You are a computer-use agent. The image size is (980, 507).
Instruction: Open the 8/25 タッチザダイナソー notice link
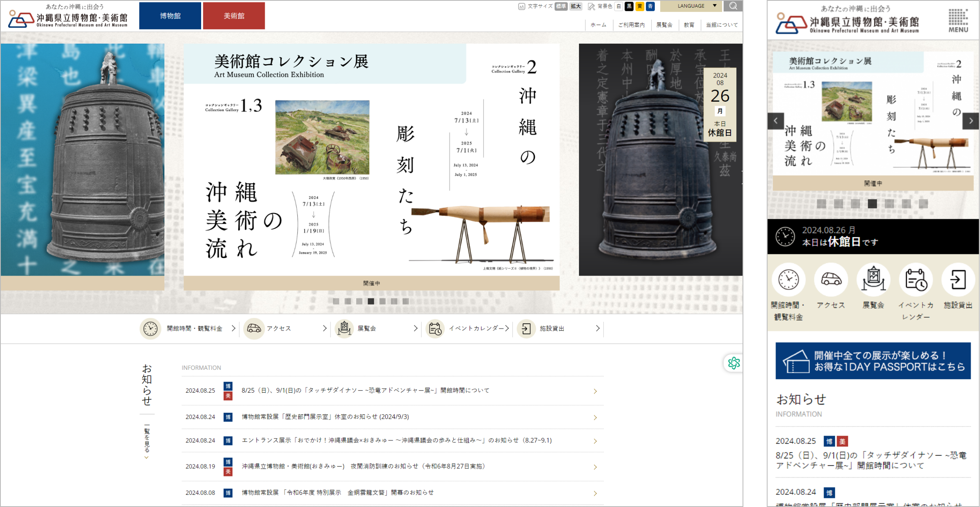(366, 390)
